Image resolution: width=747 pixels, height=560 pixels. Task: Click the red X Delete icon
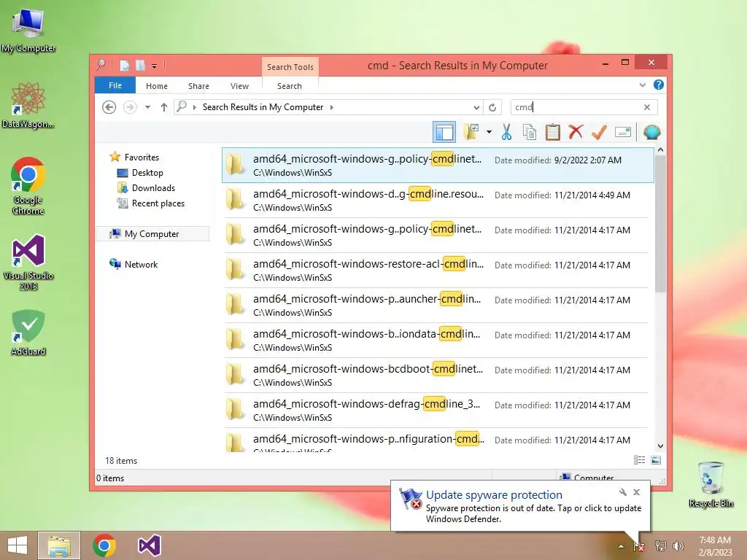tap(576, 132)
